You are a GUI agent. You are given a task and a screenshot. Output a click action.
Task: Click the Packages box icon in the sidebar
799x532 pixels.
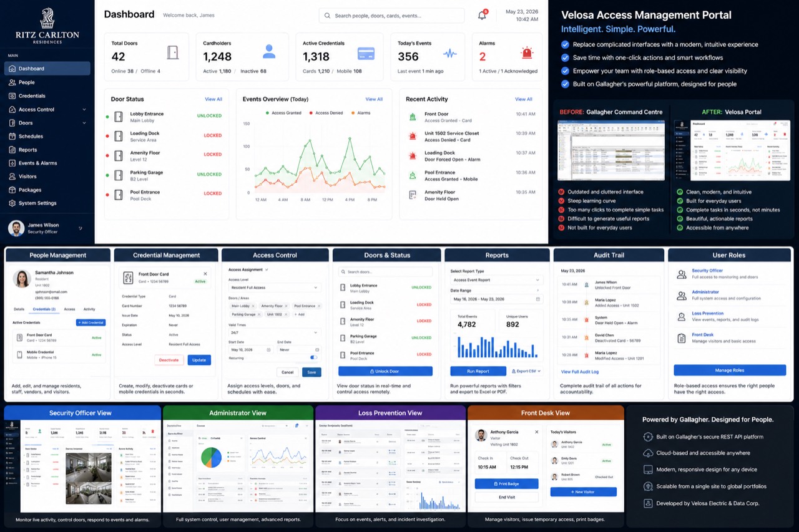click(12, 190)
